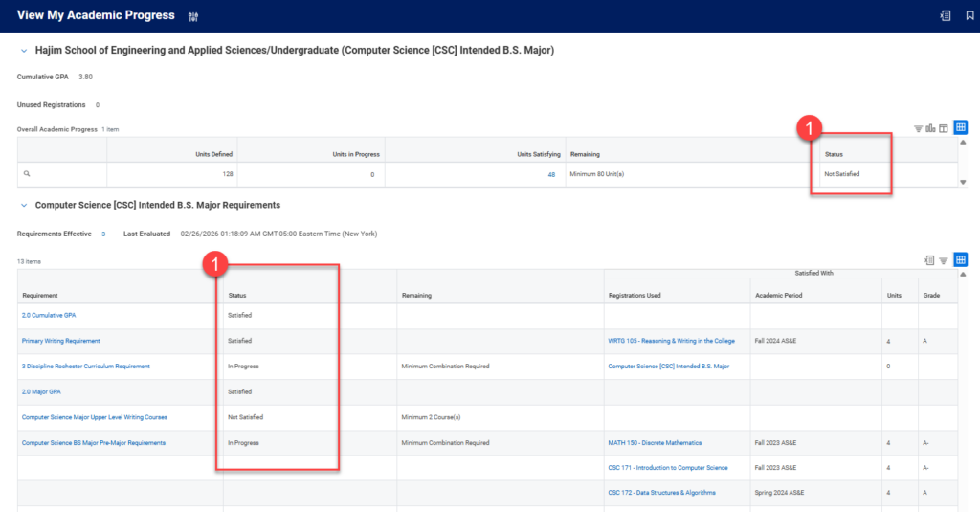The width and height of the screenshot is (980, 512).
Task: Click the Units Satisfying column header
Action: coord(539,154)
